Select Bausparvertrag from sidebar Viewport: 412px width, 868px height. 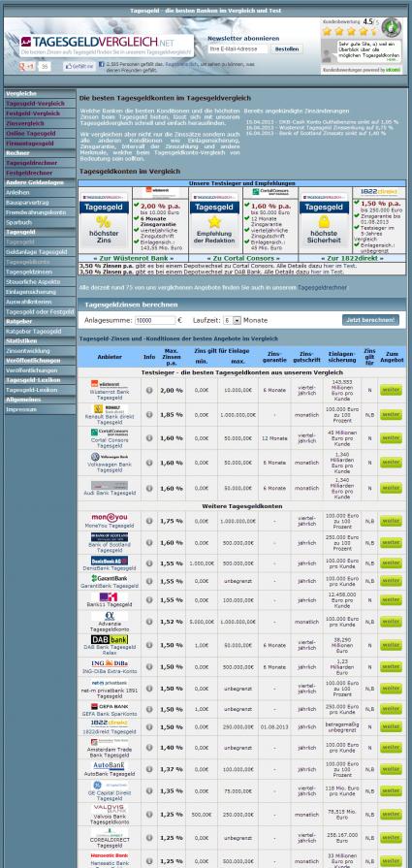pos(27,203)
